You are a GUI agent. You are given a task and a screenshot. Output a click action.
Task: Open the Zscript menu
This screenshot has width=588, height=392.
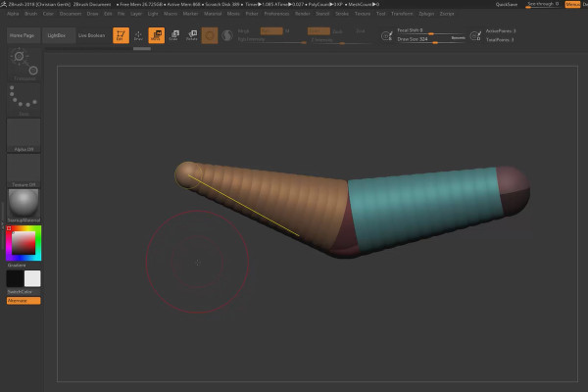pos(447,14)
